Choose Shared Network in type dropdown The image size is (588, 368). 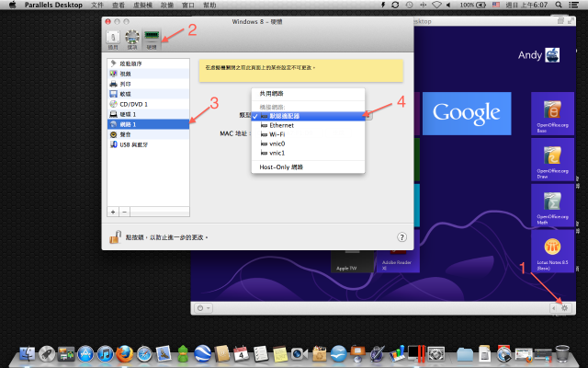308,94
